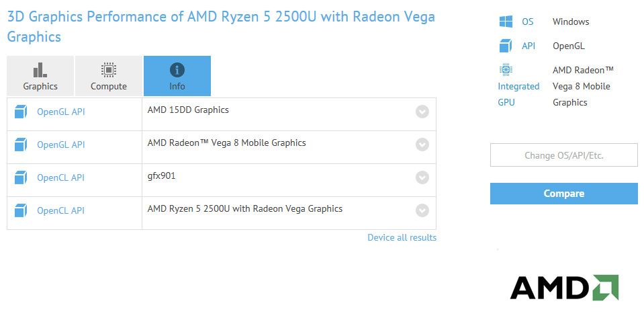Image resolution: width=644 pixels, height=322 pixels.
Task: Select the Info tab
Action: 177,76
